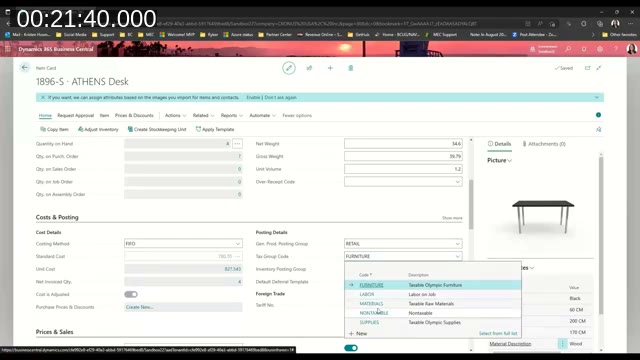The width and height of the screenshot is (640, 360).
Task: Click the teal information circle icon
Action: [x=598, y=115]
